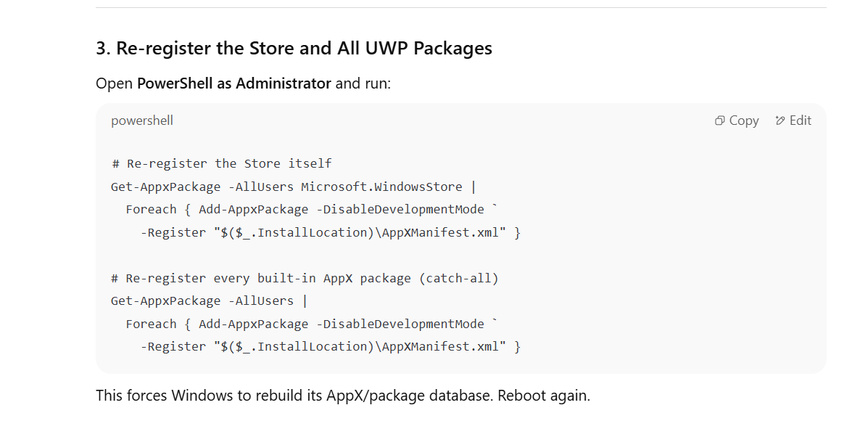
Task: Click the second Foreach Add-AppxPackage line
Action: [x=313, y=324]
